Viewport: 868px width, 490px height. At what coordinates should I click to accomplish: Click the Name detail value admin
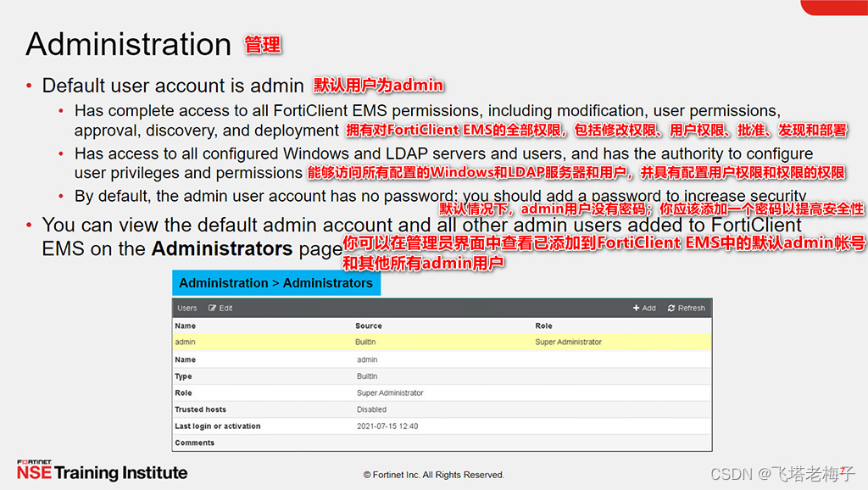coord(367,359)
